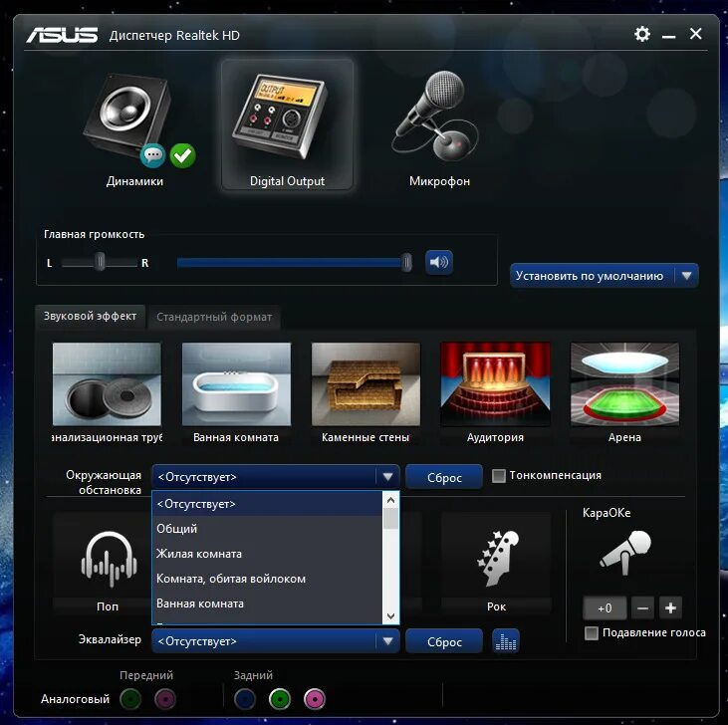Open arrow next to Установить по умолчанию

[x=687, y=276]
